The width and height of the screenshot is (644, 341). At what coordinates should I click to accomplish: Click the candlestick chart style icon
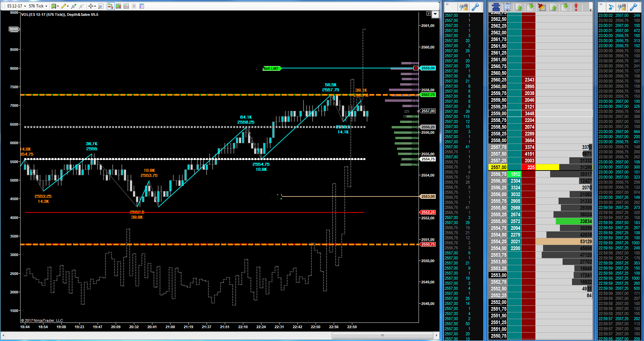click(x=53, y=6)
